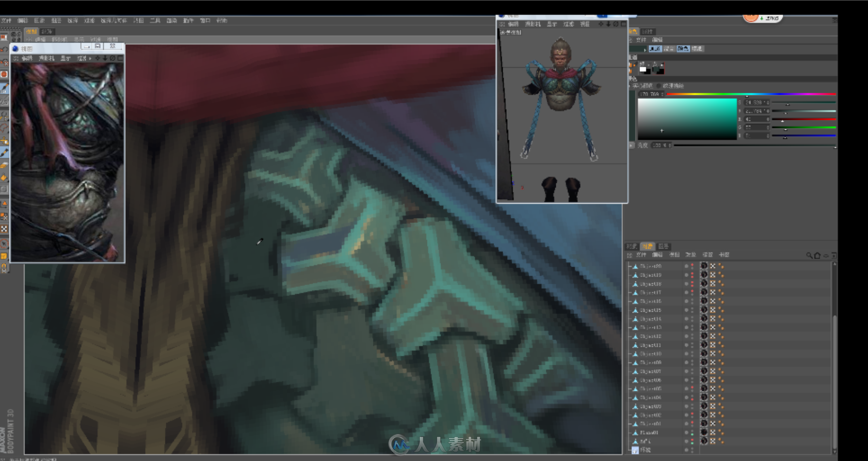The width and height of the screenshot is (868, 461).
Task: Open 摄像机 menu in reference image window
Action: [x=46, y=58]
